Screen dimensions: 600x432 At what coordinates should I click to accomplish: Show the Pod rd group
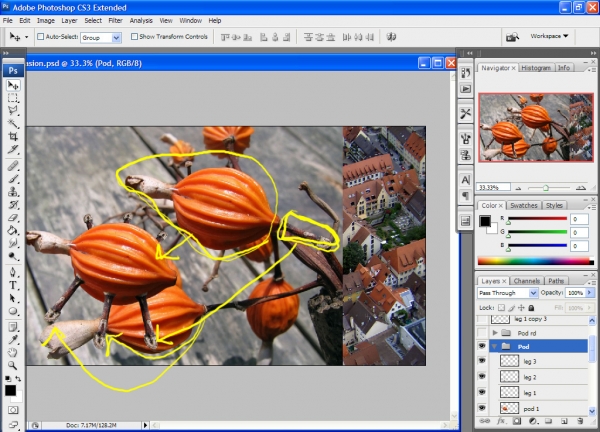pyautogui.click(x=482, y=333)
